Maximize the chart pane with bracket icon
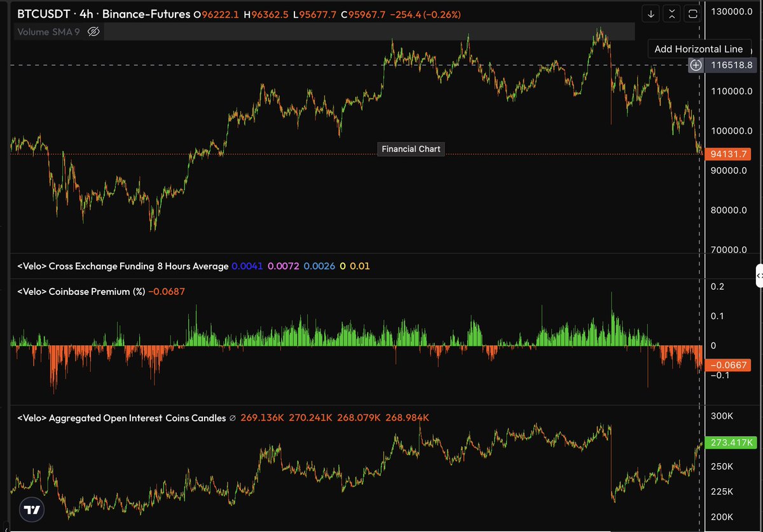The image size is (763, 532). pos(692,13)
